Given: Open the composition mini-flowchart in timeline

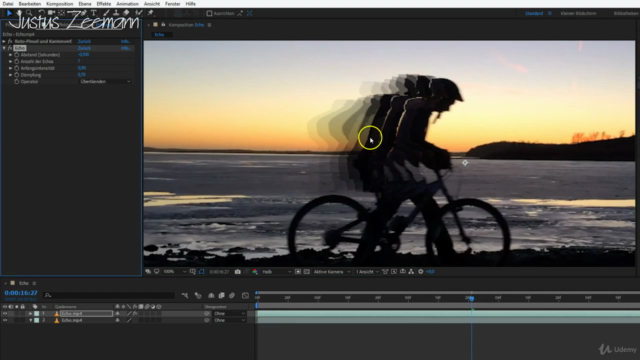Looking at the screenshot, I should click(185, 295).
